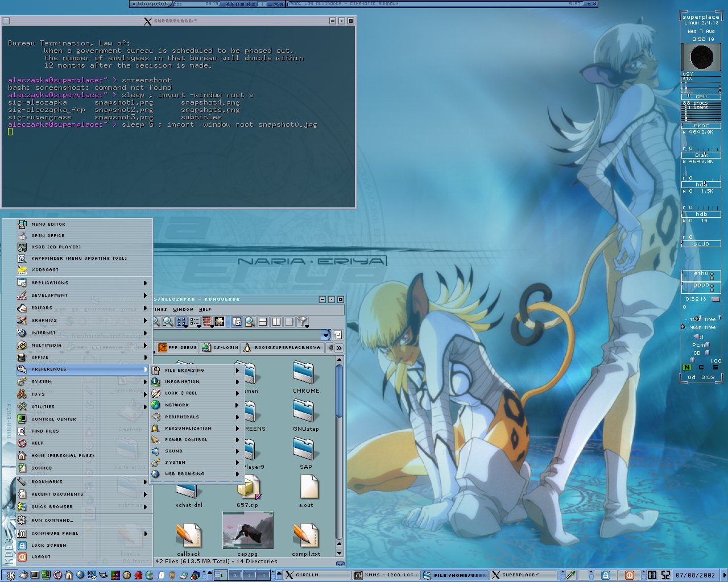
Task: Select Sound in Preferences submenu
Action: (197, 451)
